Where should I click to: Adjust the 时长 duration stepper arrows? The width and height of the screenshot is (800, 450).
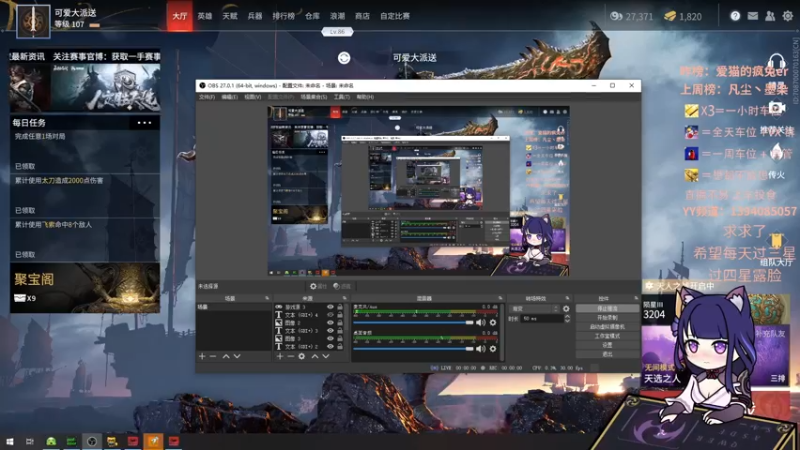(x=567, y=318)
